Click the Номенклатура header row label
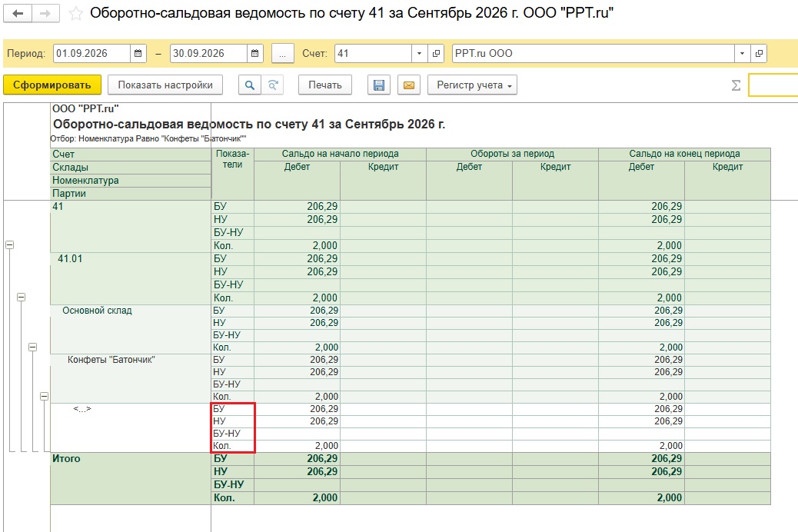This screenshot has width=798, height=532. 85,180
